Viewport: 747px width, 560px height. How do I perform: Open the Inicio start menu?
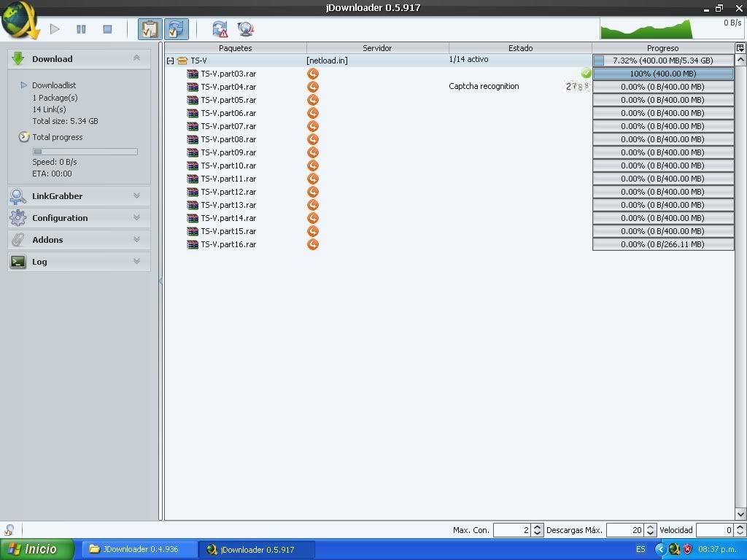click(x=37, y=549)
